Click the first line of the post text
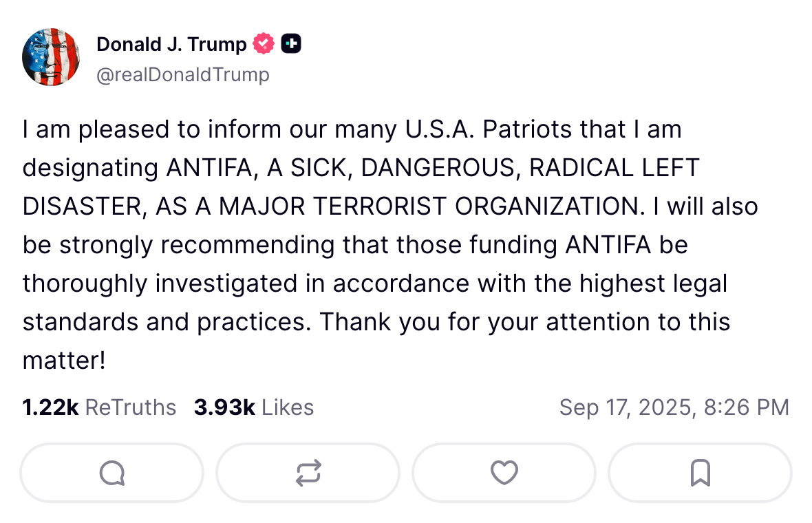 (352, 129)
